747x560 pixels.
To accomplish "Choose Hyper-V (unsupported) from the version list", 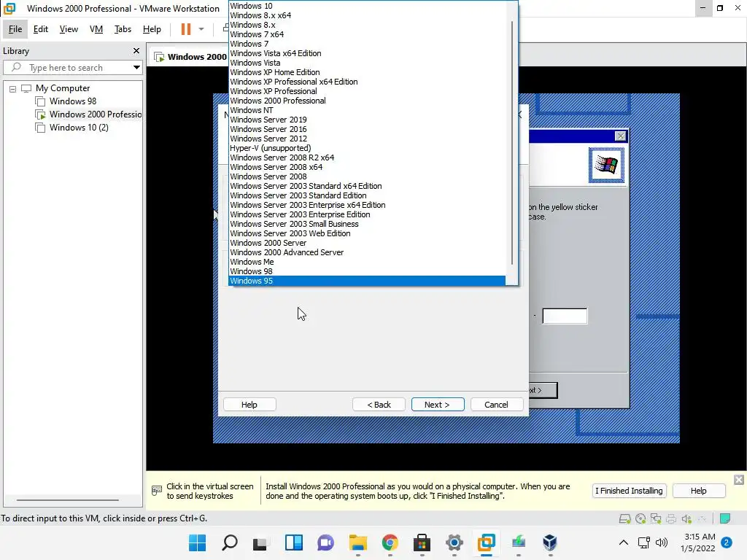I will 367,147.
